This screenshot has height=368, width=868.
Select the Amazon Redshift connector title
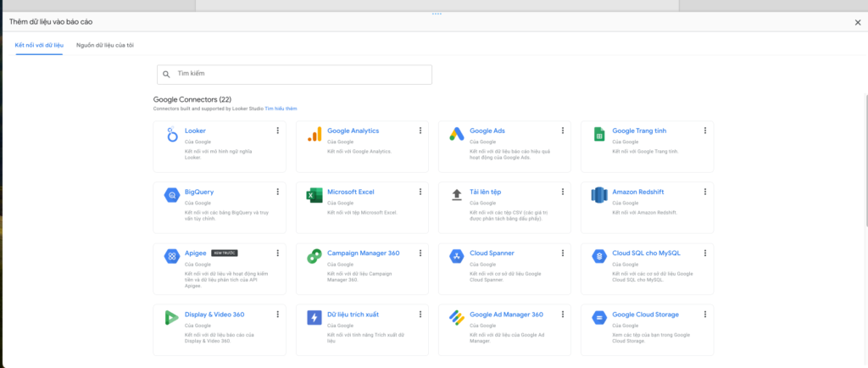[x=638, y=192]
